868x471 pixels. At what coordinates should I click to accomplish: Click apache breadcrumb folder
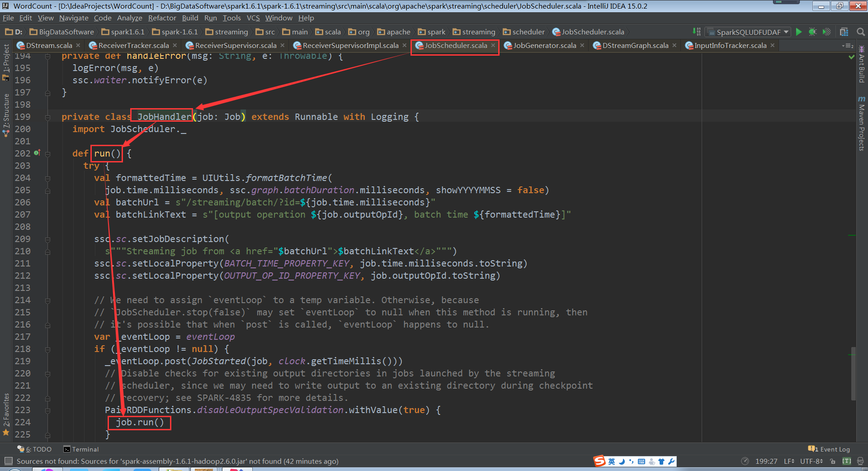tap(394, 32)
